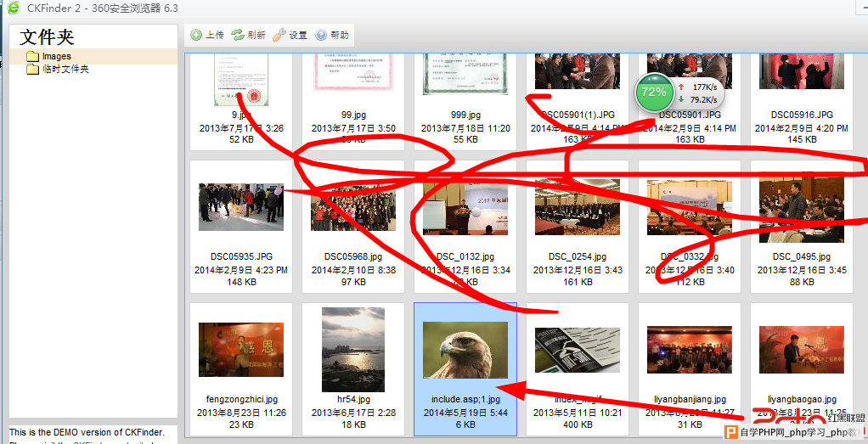Open the 设置 settings wrench button
The height and width of the screenshot is (444, 868).
click(x=290, y=35)
